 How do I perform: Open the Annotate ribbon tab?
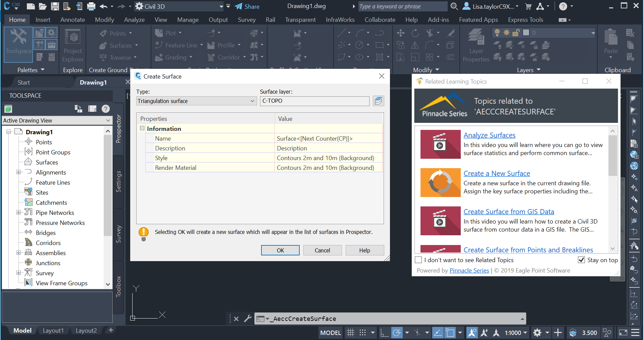coord(72,20)
